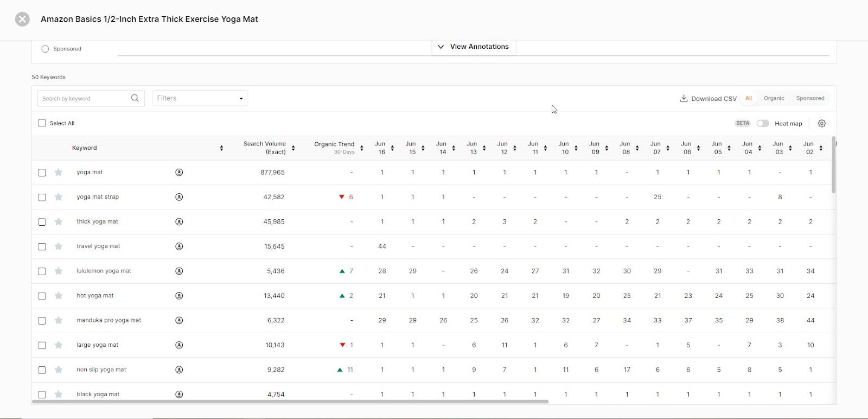Open Amazon icon for manduka pro yoga mat
868x419 pixels.
tap(179, 320)
